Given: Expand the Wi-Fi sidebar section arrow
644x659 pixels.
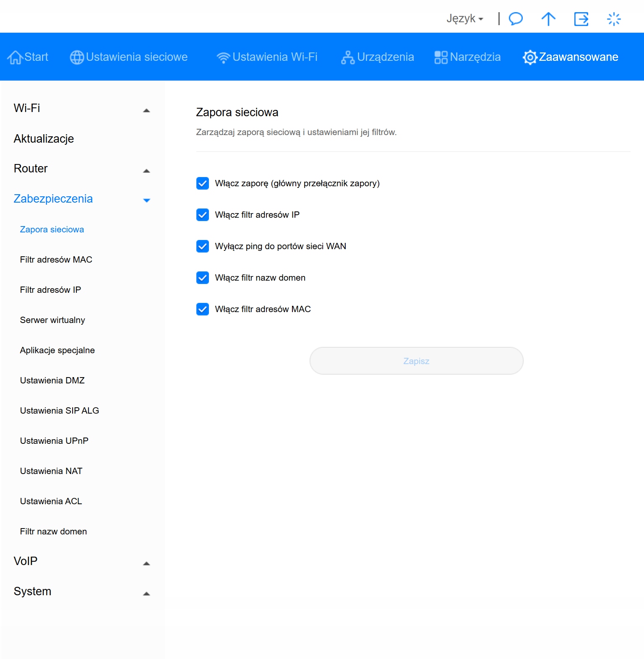Looking at the screenshot, I should [146, 111].
